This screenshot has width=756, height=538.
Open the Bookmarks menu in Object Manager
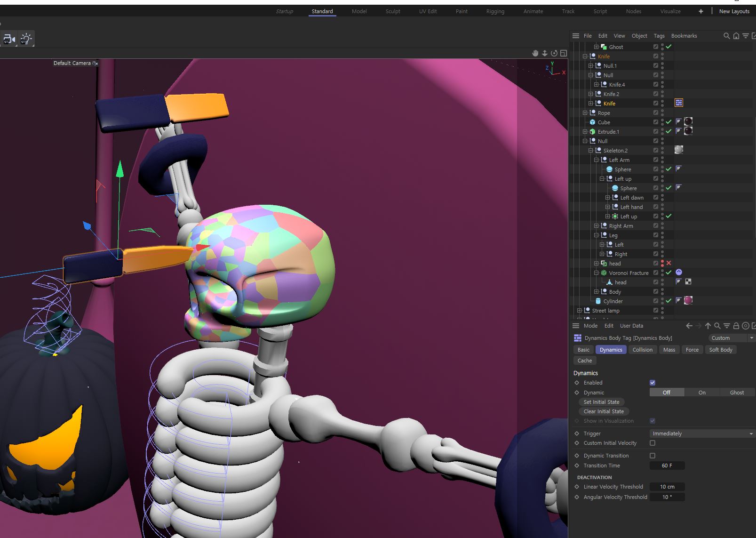click(x=684, y=36)
